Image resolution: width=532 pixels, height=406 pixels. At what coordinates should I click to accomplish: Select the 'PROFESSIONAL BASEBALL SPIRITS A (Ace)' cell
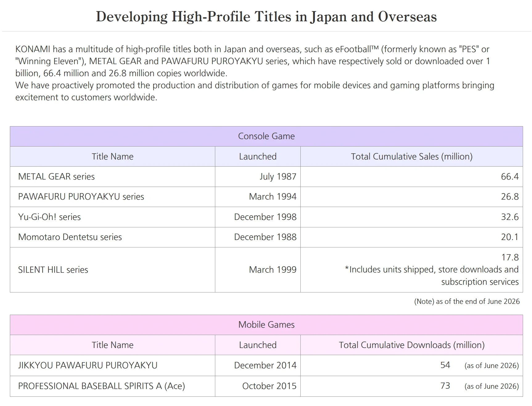tap(113, 386)
